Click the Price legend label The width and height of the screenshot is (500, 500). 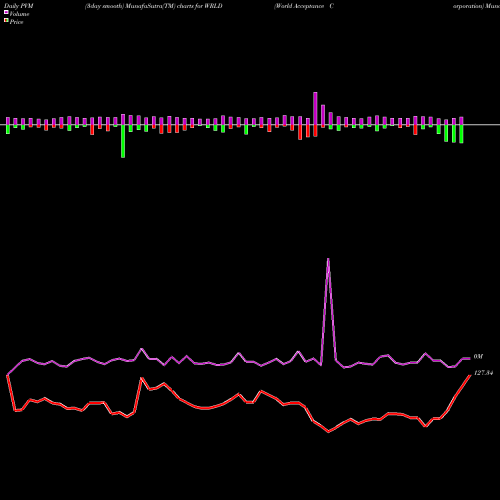coord(16,22)
